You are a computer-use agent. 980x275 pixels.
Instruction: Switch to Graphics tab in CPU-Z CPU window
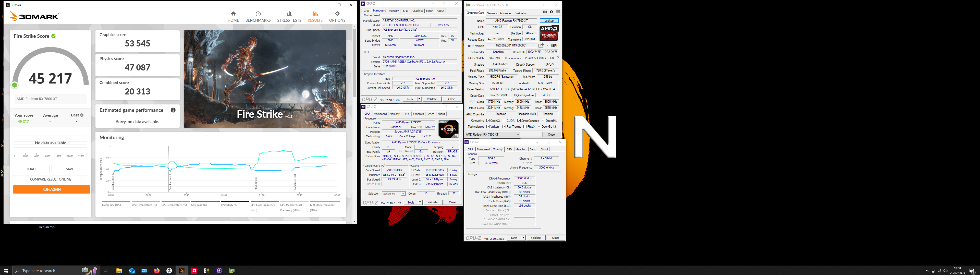[x=419, y=114]
